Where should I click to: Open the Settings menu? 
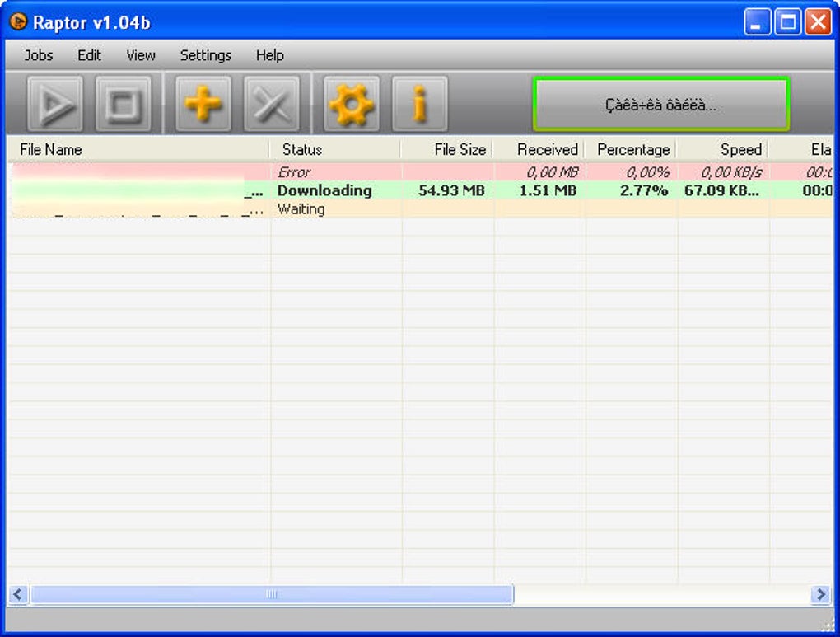[206, 55]
